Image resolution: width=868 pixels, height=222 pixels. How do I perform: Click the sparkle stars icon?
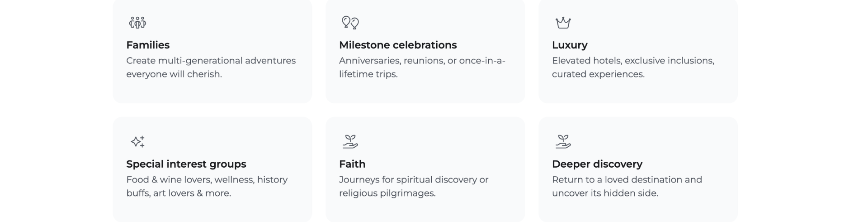[x=137, y=141]
